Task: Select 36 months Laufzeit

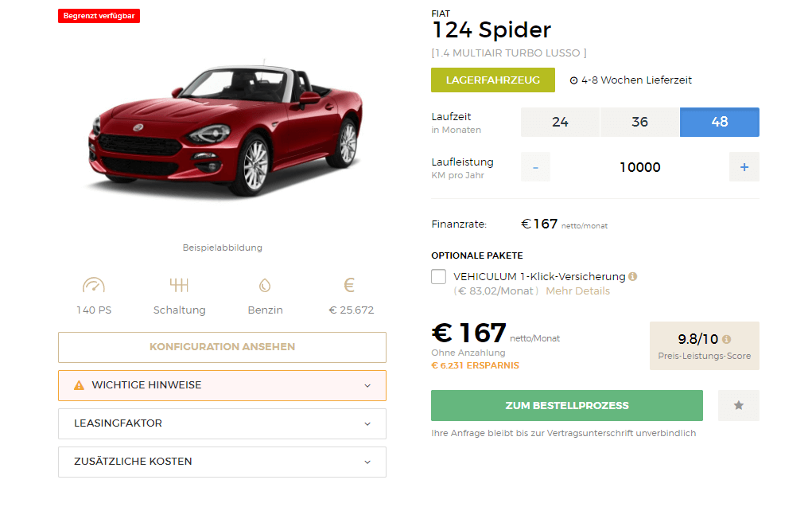Action: pos(639,123)
